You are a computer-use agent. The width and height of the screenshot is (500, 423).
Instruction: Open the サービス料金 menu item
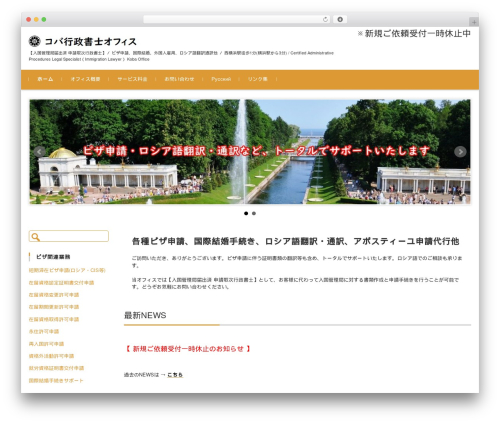[132, 79]
